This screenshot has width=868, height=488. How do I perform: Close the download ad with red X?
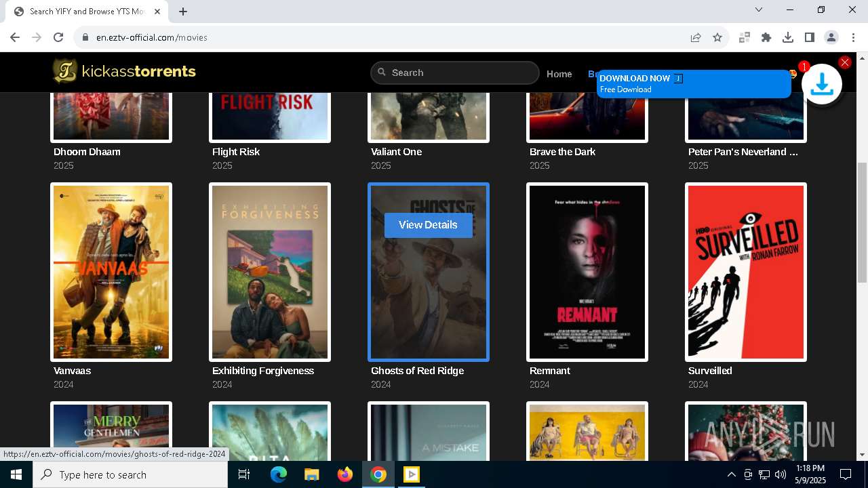click(x=845, y=62)
